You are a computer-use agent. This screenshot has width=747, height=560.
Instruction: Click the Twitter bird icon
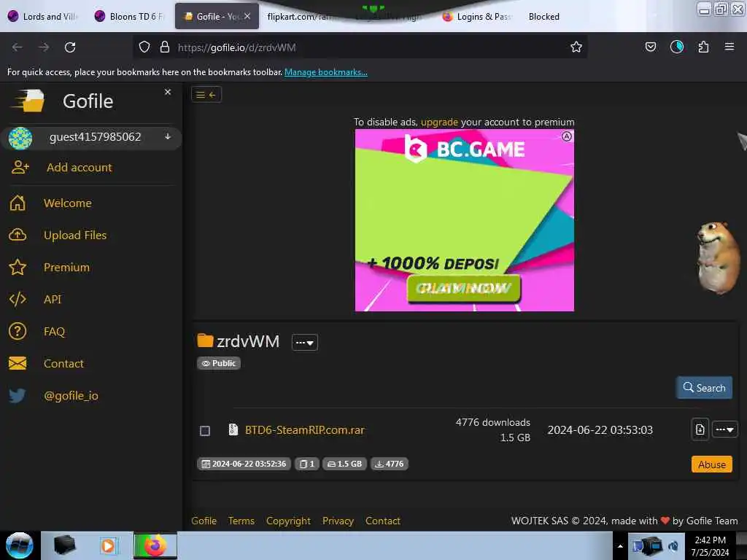click(x=18, y=396)
